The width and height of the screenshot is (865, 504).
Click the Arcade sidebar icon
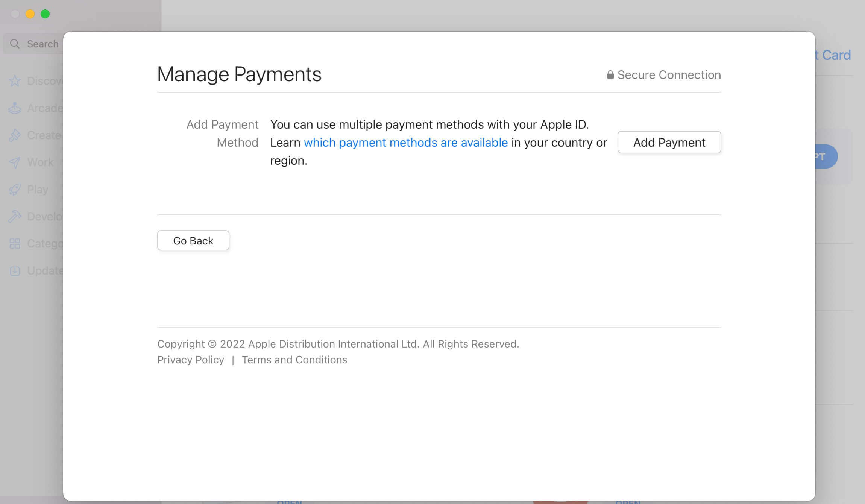click(x=14, y=108)
